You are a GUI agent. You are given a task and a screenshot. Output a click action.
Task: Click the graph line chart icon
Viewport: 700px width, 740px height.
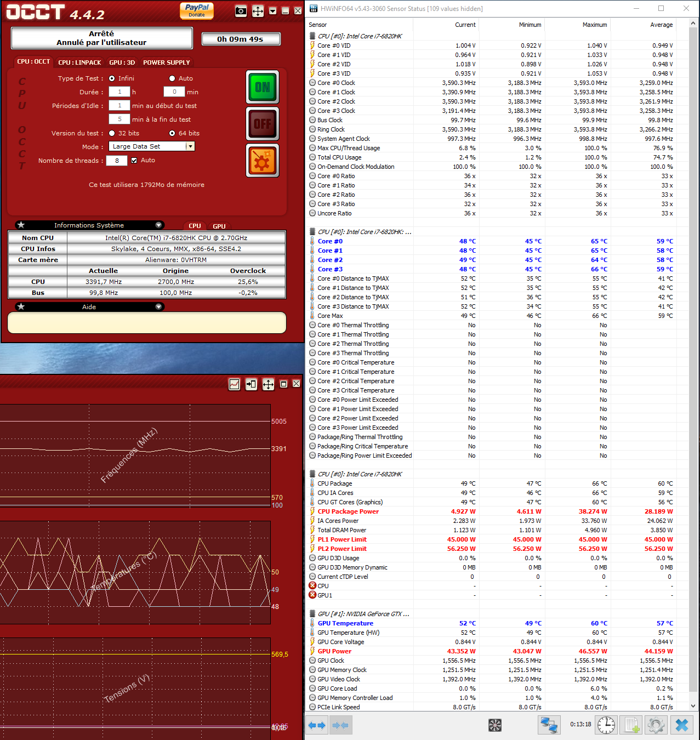click(x=234, y=384)
